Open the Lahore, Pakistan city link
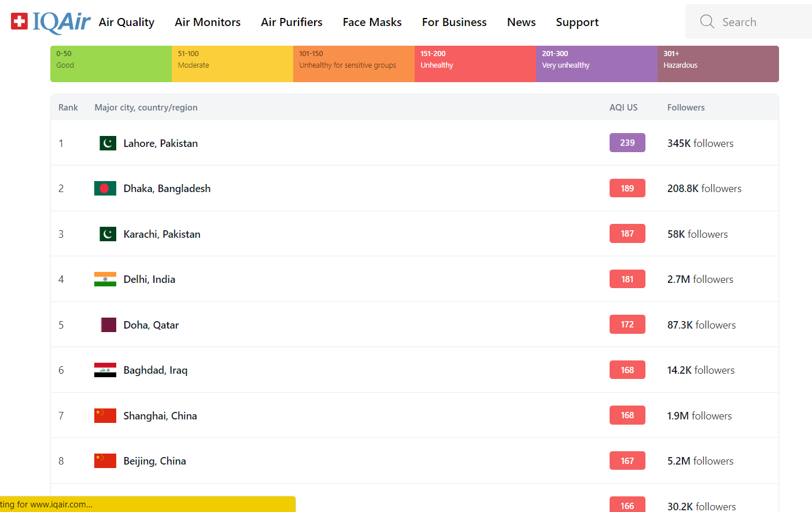 pos(160,143)
